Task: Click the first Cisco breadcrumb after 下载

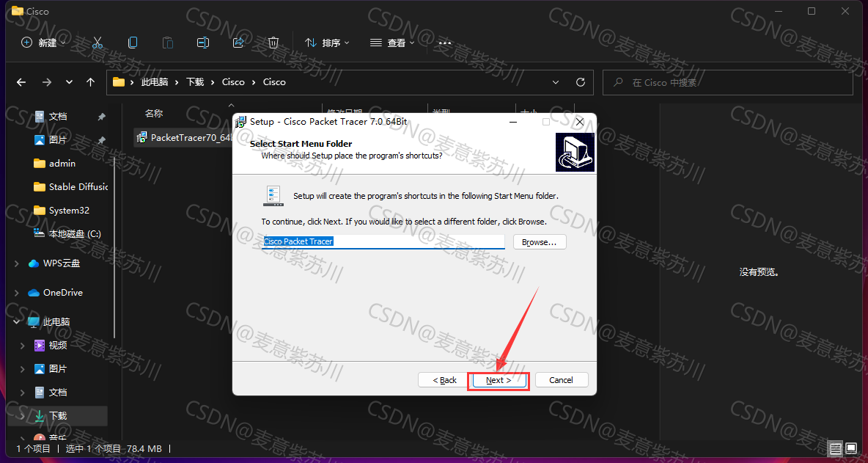Action: [233, 82]
